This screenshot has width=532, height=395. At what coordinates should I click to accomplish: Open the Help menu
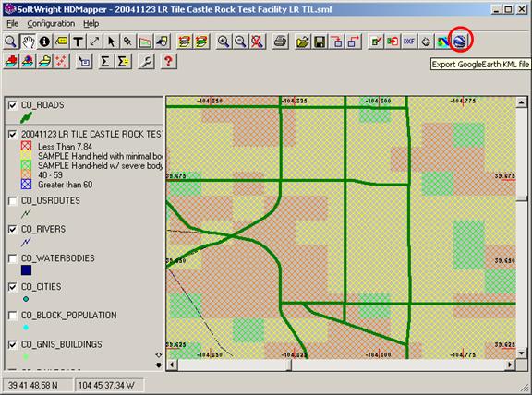[91, 24]
